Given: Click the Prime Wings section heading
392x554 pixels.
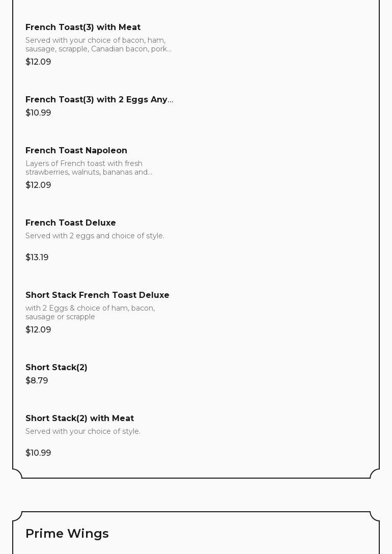Looking at the screenshot, I should [67, 534].
